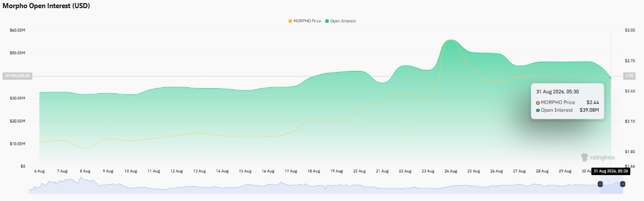This screenshot has height=201, width=644.
Task: Click the $60.00M axis label
Action: [17, 30]
